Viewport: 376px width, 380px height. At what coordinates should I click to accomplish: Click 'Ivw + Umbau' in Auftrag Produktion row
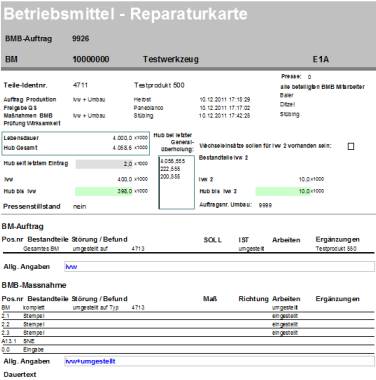(89, 100)
